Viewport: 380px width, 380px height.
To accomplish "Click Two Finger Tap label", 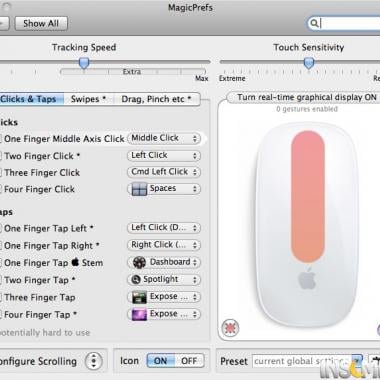I will 40,280.
